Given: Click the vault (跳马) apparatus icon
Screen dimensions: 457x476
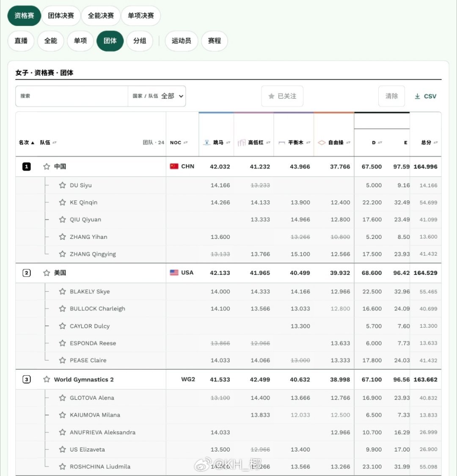Looking at the screenshot, I should [207, 142].
